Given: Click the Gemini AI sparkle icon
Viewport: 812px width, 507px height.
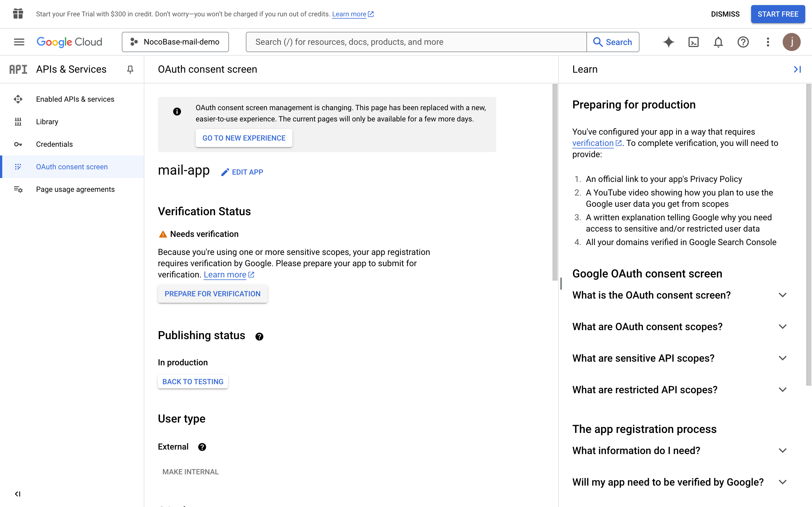Looking at the screenshot, I should click(668, 42).
